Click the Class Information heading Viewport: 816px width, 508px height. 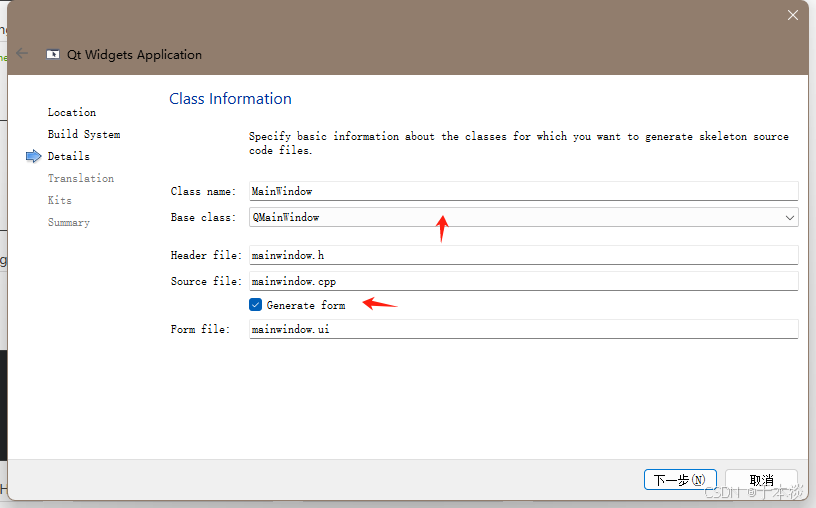(231, 99)
